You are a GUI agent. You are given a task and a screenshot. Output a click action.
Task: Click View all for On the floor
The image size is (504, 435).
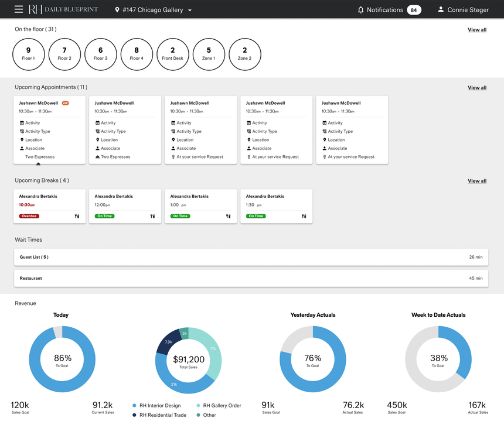coord(476,30)
